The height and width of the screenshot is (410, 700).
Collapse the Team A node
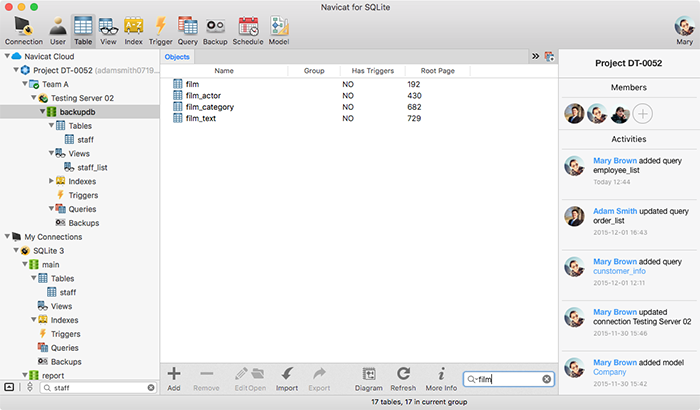coord(25,84)
